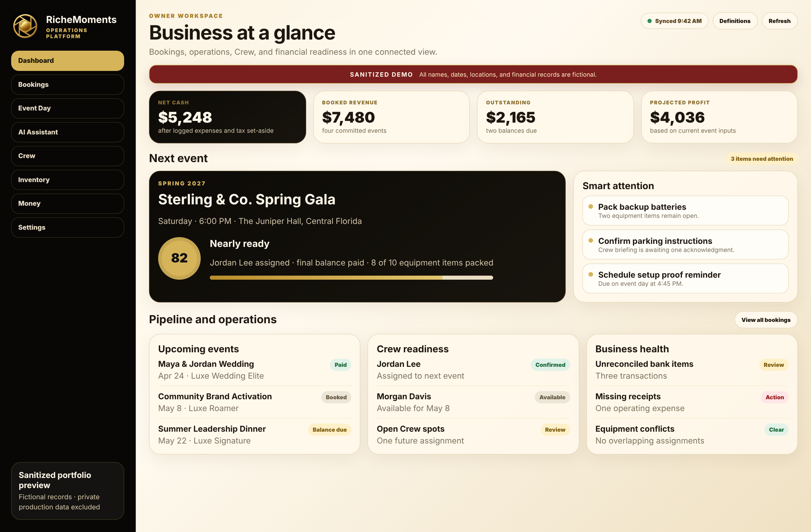
Task: Click the event readiness progress bar
Action: tap(351, 278)
